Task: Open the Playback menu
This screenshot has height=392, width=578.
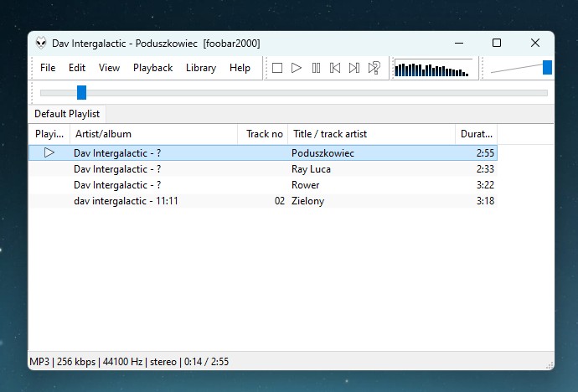Action: tap(153, 68)
